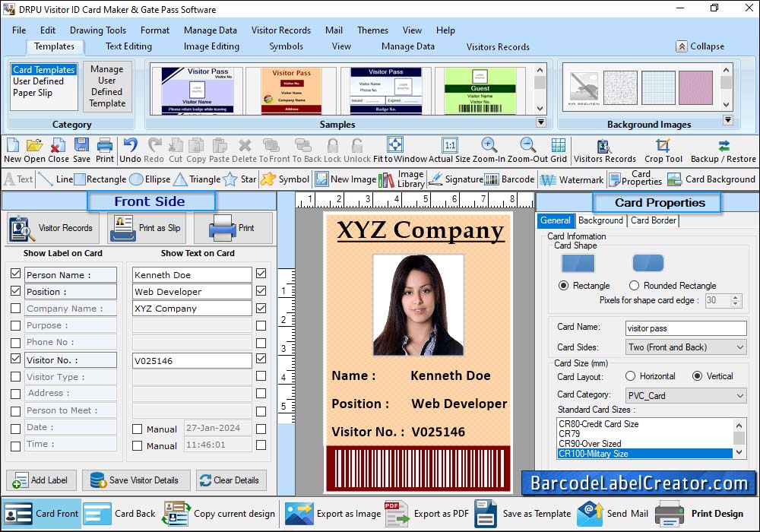Select the Crop Tool
This screenshot has width=760, height=532.
click(663, 151)
